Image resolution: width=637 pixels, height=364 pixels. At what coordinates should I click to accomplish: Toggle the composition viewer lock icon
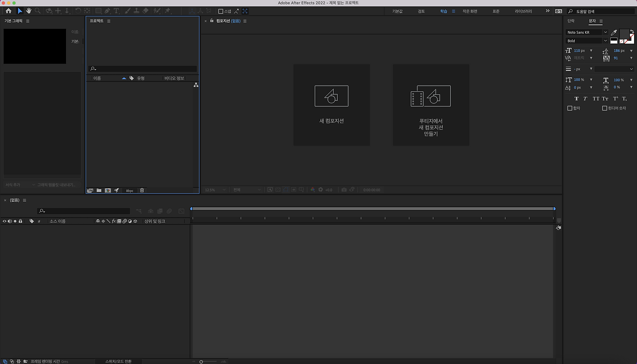(212, 21)
